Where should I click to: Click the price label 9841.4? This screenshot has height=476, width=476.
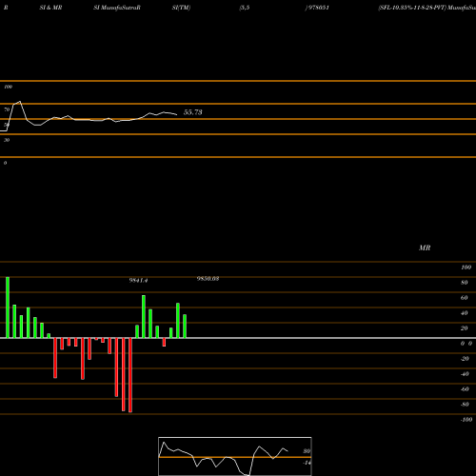point(138,281)
